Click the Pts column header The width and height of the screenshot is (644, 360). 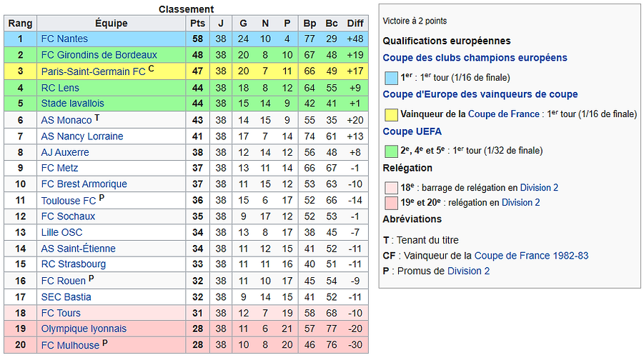pyautogui.click(x=197, y=24)
